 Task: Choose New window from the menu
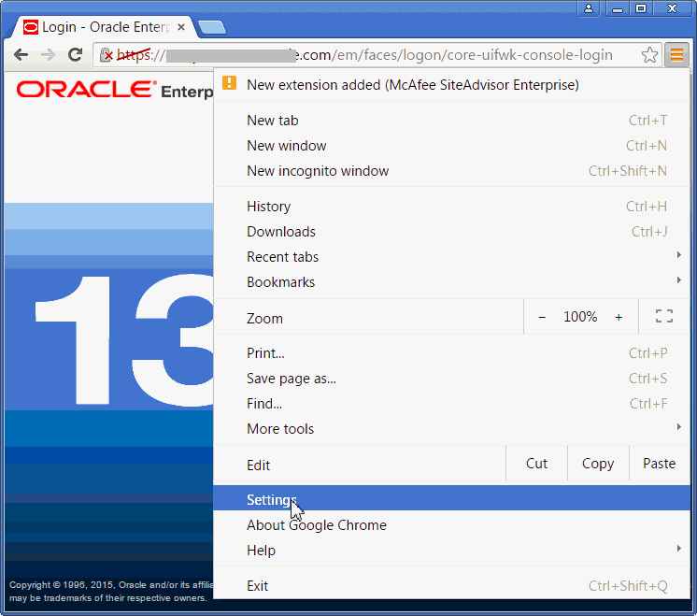click(x=451, y=146)
